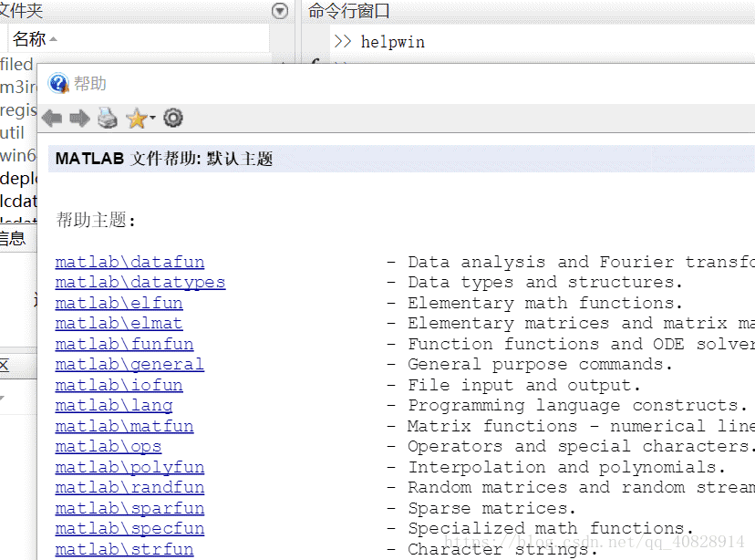Click 'File input and output.' description text
755x560 pixels.
(524, 385)
